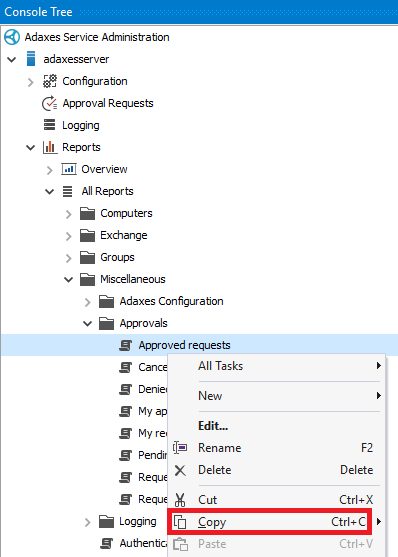Choose Paste from the context menu
Image resolution: width=398 pixels, height=557 pixels.
point(276,544)
